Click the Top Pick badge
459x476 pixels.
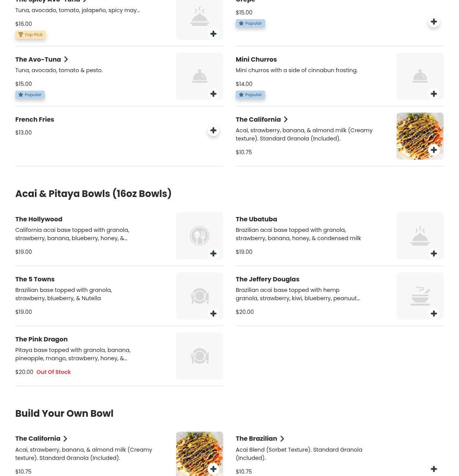(x=31, y=35)
